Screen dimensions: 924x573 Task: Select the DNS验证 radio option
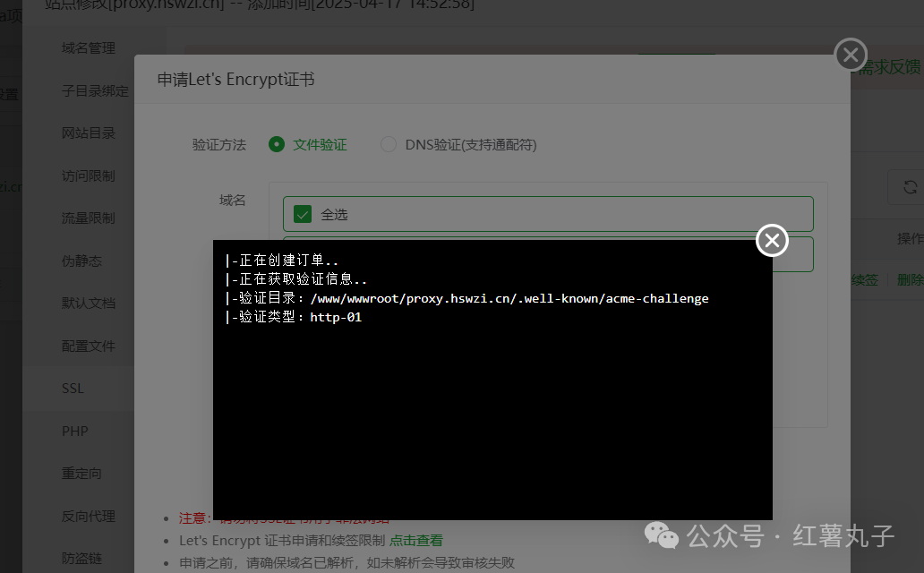pyautogui.click(x=389, y=144)
